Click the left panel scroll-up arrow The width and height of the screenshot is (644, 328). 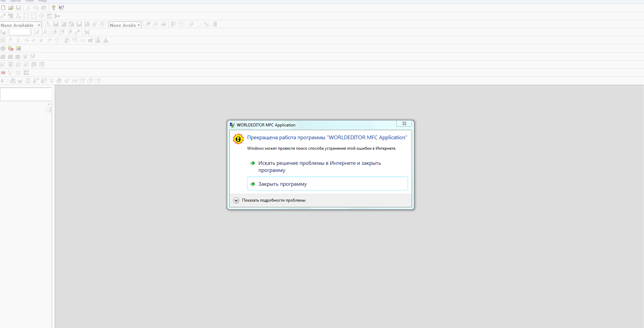coord(49,104)
